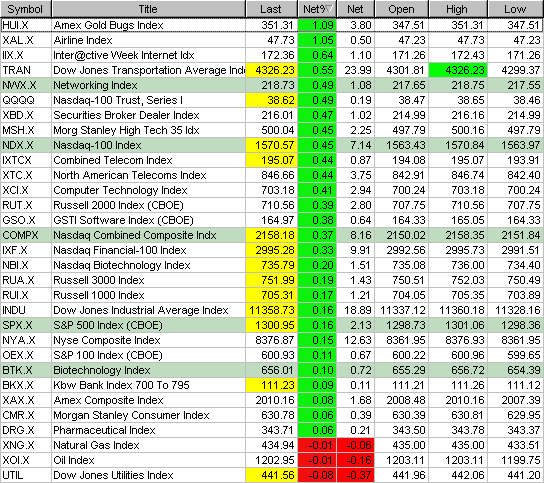Select the Biotechnology Index BTK.X row
This screenshot has height=483, width=544.
[x=272, y=370]
